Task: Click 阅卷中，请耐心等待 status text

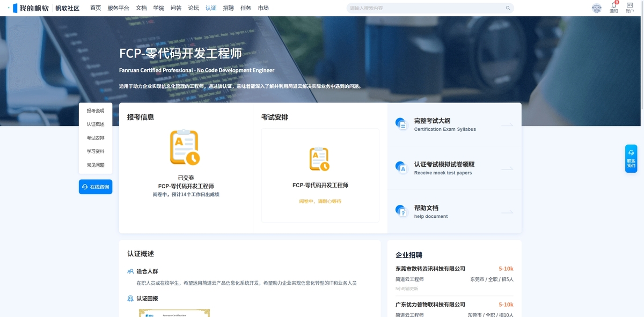Action: coord(320,201)
